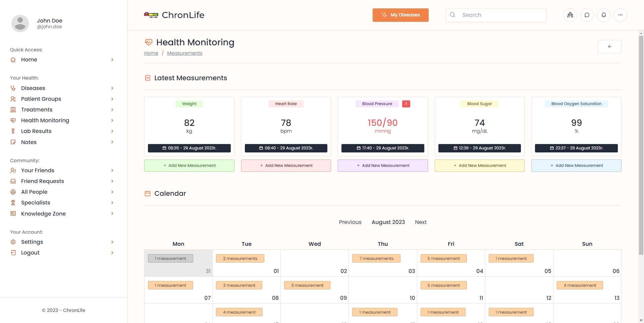
Task: Open 5 measurement on day 11
Action: pyautogui.click(x=444, y=285)
